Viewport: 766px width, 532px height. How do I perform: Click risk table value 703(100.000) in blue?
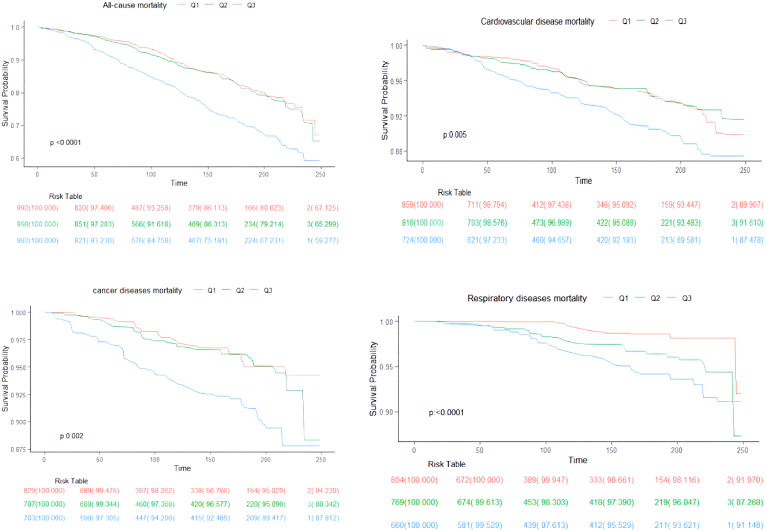[x=44, y=518]
